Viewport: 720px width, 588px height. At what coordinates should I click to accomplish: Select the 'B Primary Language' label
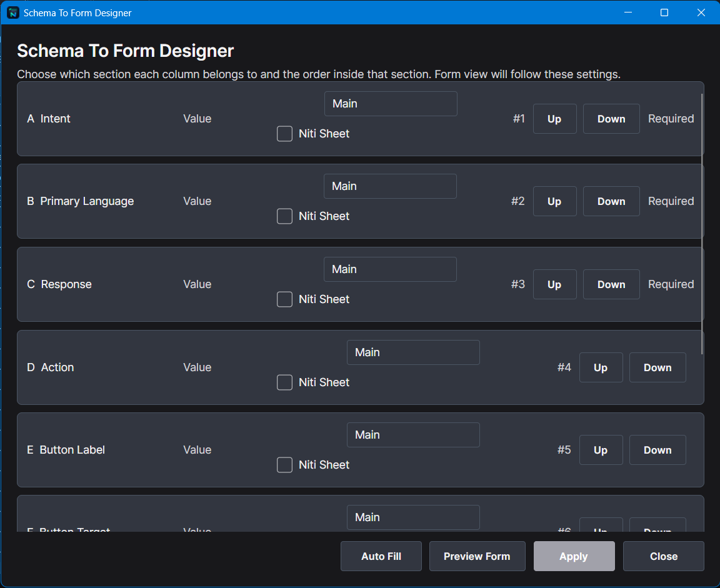coord(81,201)
